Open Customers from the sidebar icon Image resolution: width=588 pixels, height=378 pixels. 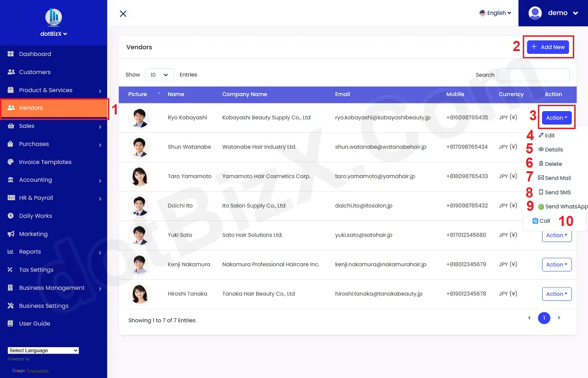pyautogui.click(x=10, y=72)
